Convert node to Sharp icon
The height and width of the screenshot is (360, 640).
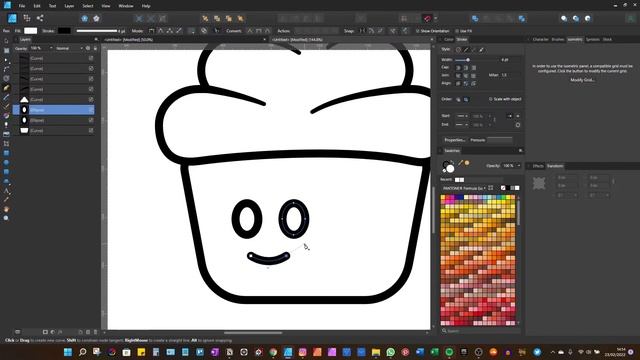[250, 31]
